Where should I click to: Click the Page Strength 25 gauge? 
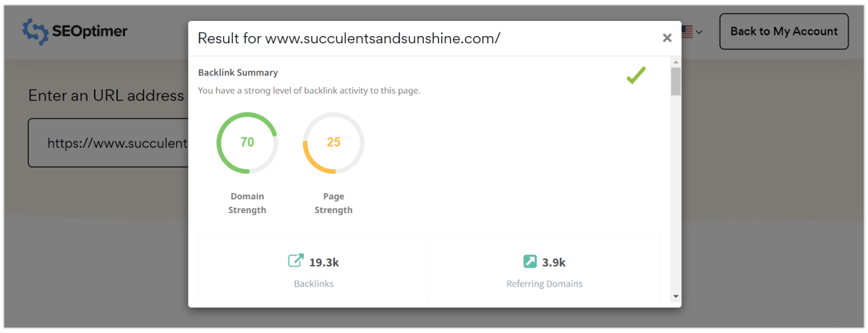pos(333,142)
